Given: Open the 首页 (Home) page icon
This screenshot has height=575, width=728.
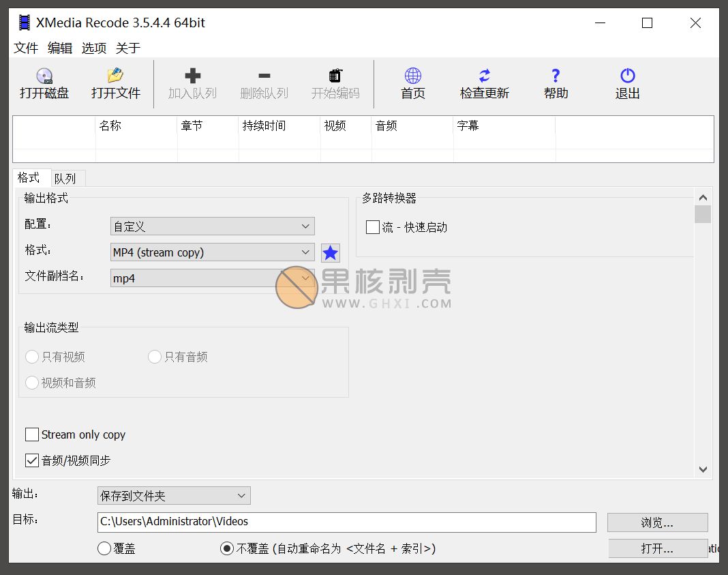Looking at the screenshot, I should (412, 82).
